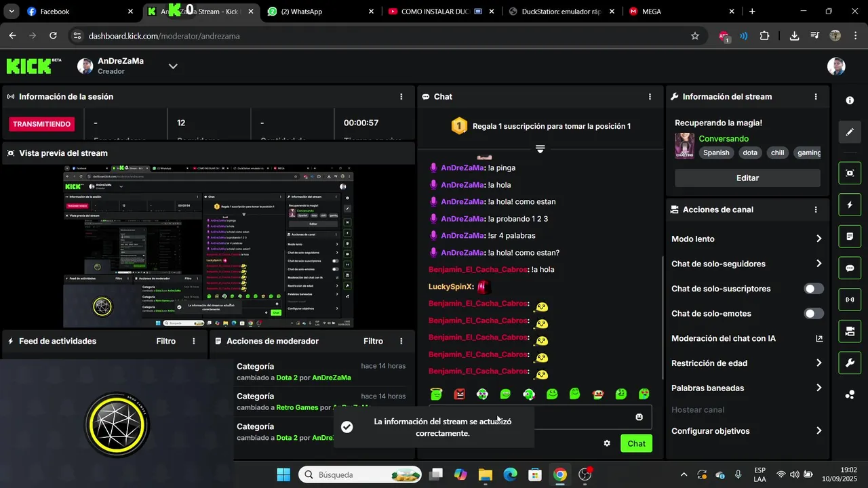The height and width of the screenshot is (488, 868).
Task: Open the Filtro for Acciones de moderador
Action: tap(374, 342)
